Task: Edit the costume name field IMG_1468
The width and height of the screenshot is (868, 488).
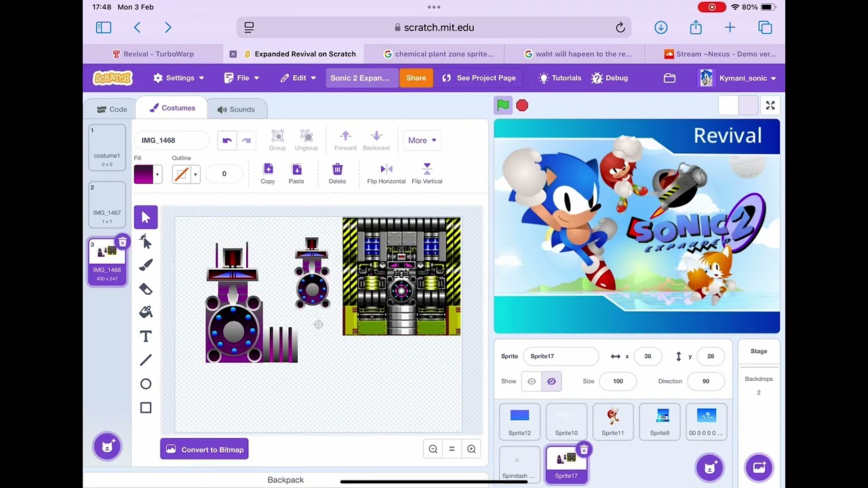Action: point(172,140)
